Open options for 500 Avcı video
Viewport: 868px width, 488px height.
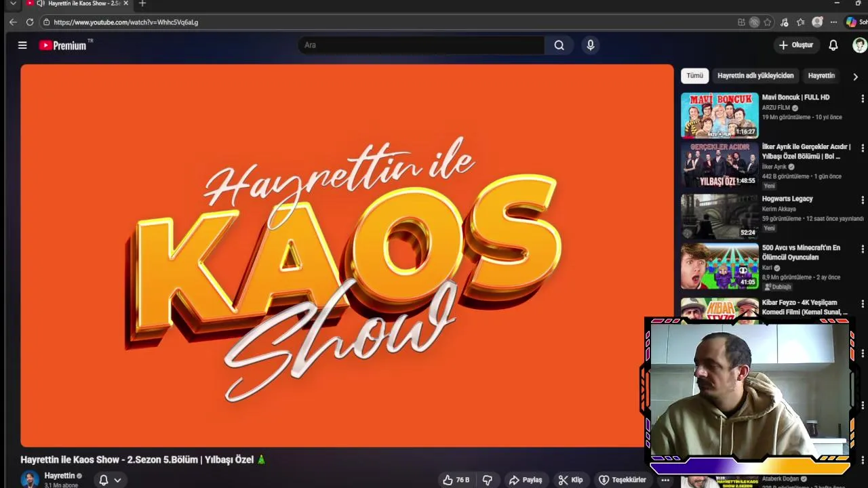tap(862, 249)
